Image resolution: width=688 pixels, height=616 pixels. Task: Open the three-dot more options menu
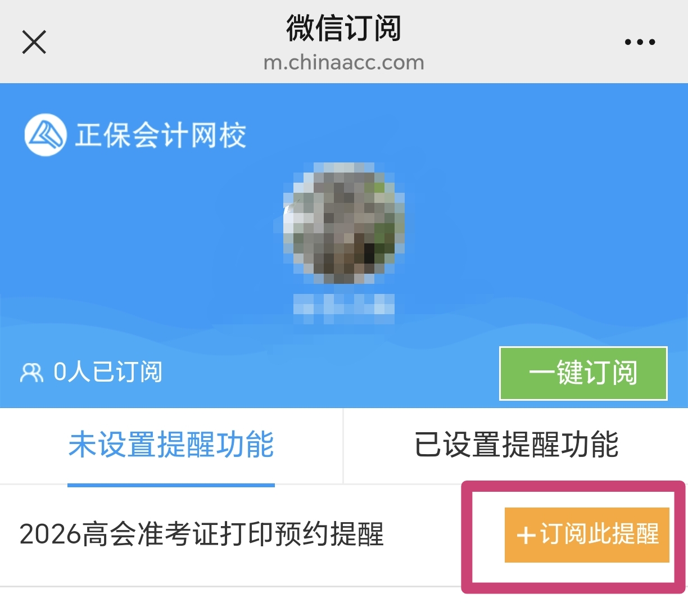[x=640, y=42]
